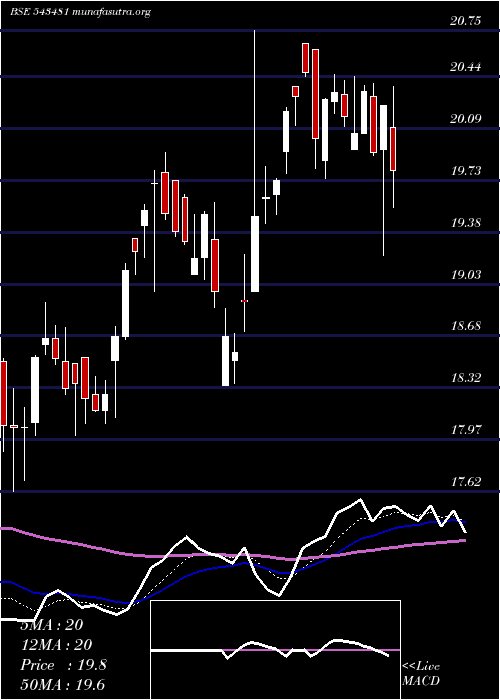The height and width of the screenshot is (700, 500).
Task: Click the 17.97 price axis label
Action: click(x=466, y=430)
